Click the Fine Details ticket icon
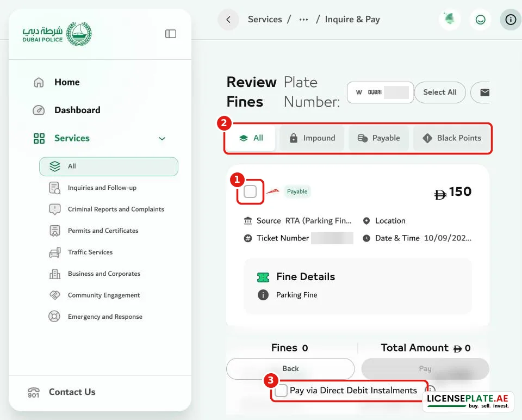Image resolution: width=522 pixels, height=420 pixels. (263, 277)
